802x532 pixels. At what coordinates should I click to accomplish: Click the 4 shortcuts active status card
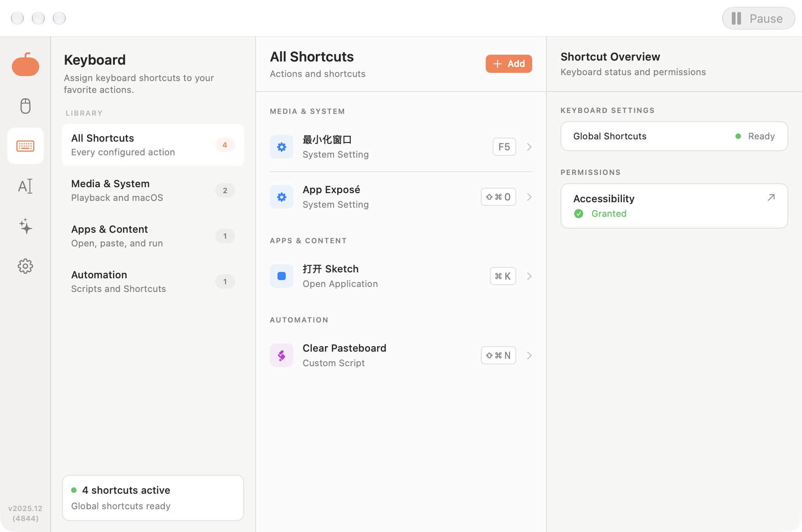[153, 498]
